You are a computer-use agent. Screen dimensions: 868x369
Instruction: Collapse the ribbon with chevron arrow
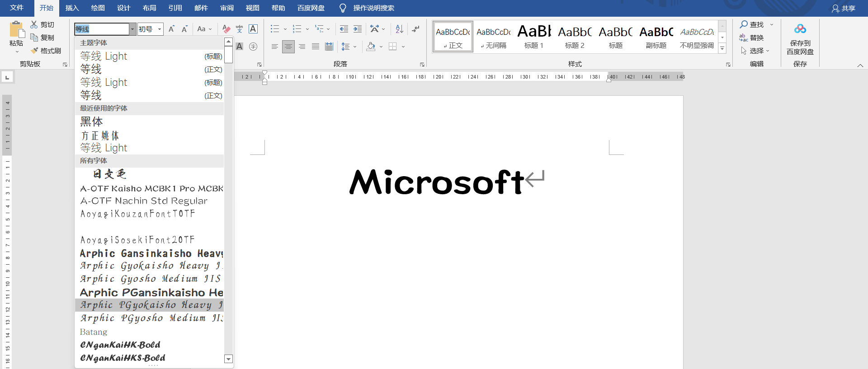click(x=860, y=65)
